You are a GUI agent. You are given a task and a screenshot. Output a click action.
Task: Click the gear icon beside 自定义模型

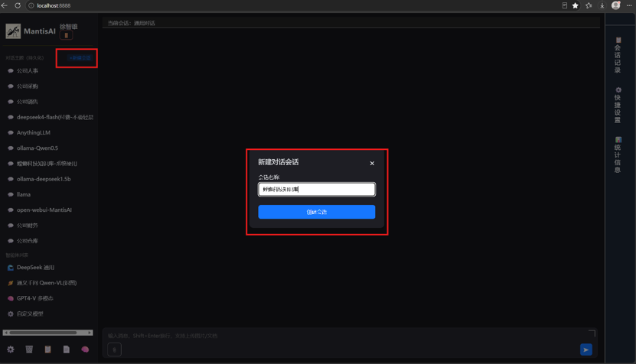point(11,314)
